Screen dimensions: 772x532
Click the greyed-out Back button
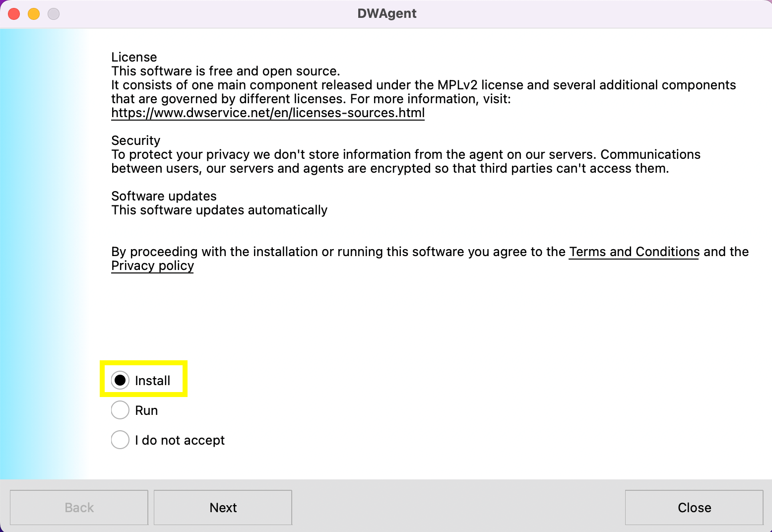click(79, 507)
